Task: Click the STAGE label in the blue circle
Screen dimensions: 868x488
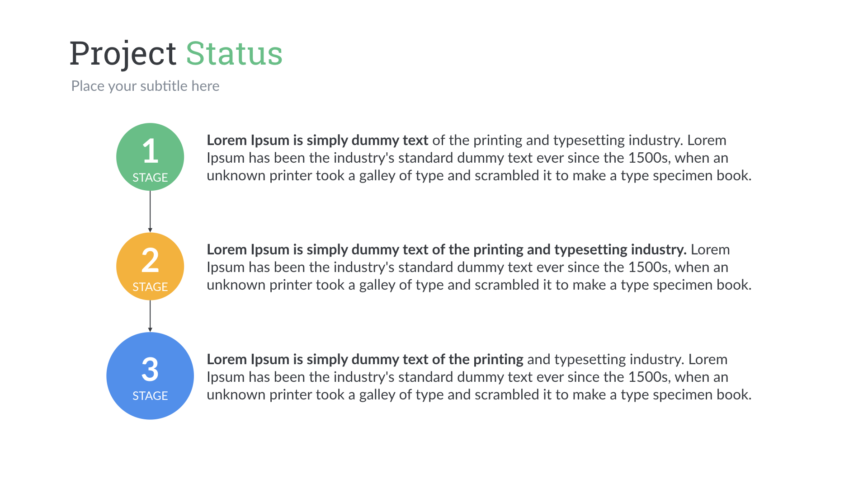Action: [150, 396]
